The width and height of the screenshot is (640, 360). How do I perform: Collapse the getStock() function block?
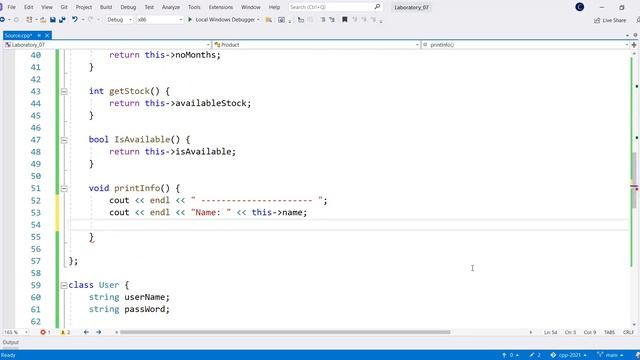click(64, 91)
